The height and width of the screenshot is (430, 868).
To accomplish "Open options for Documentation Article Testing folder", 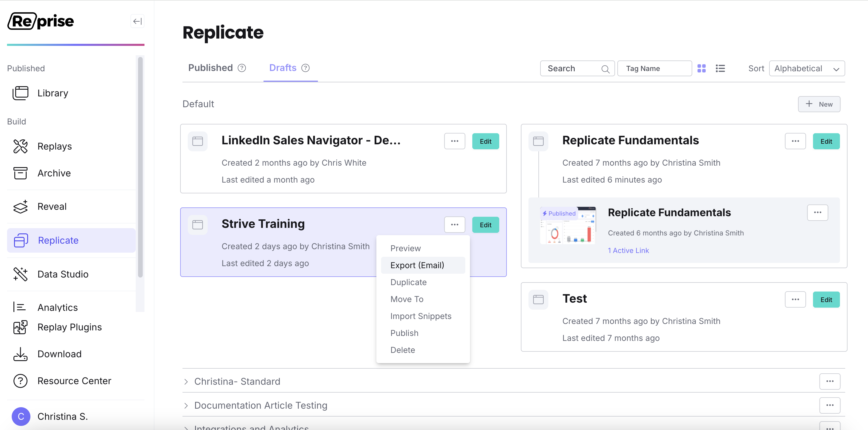I will pyautogui.click(x=830, y=405).
